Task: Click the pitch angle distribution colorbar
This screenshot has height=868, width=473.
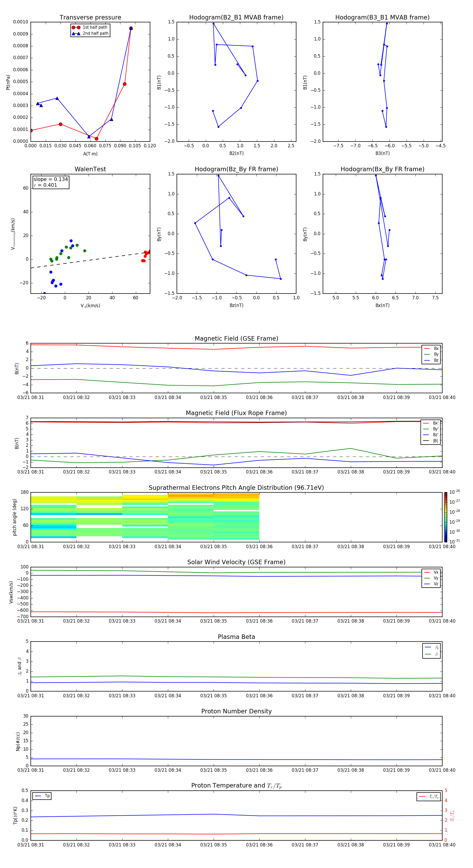Action: pyautogui.click(x=446, y=517)
